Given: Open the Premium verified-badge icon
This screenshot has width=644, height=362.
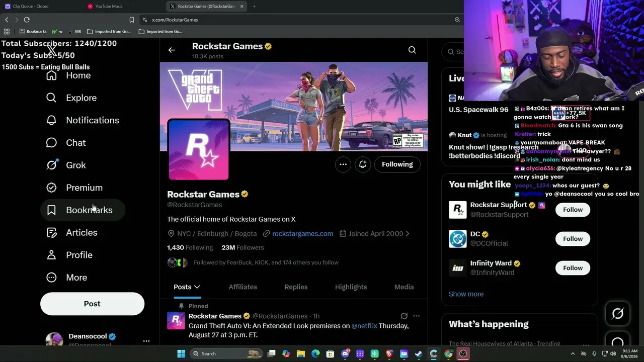Looking at the screenshot, I should pos(51,188).
